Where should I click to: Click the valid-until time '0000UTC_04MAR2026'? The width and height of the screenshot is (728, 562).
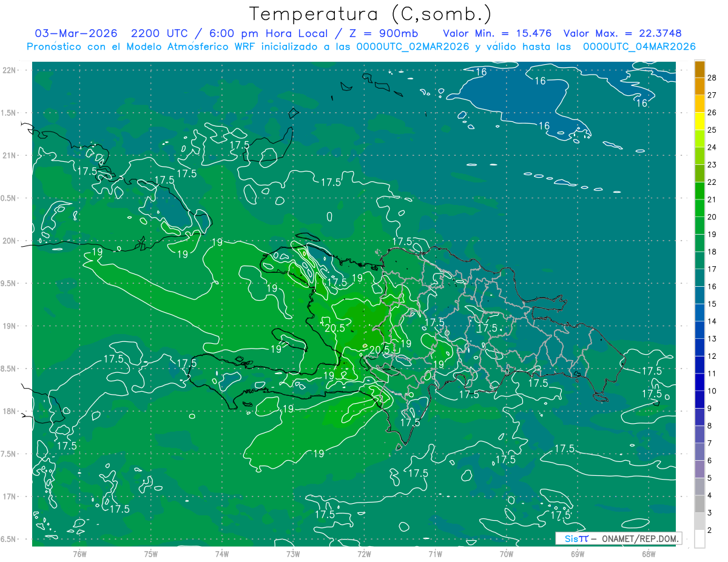pyautogui.click(x=639, y=47)
